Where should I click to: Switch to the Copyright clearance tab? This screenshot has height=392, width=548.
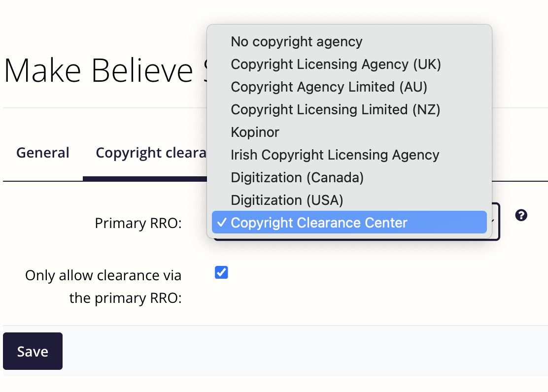151,153
